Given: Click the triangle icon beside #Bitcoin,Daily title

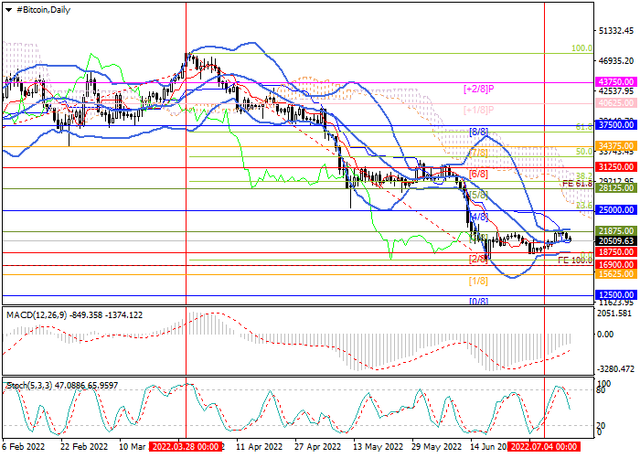Looking at the screenshot, I should click(x=5, y=8).
